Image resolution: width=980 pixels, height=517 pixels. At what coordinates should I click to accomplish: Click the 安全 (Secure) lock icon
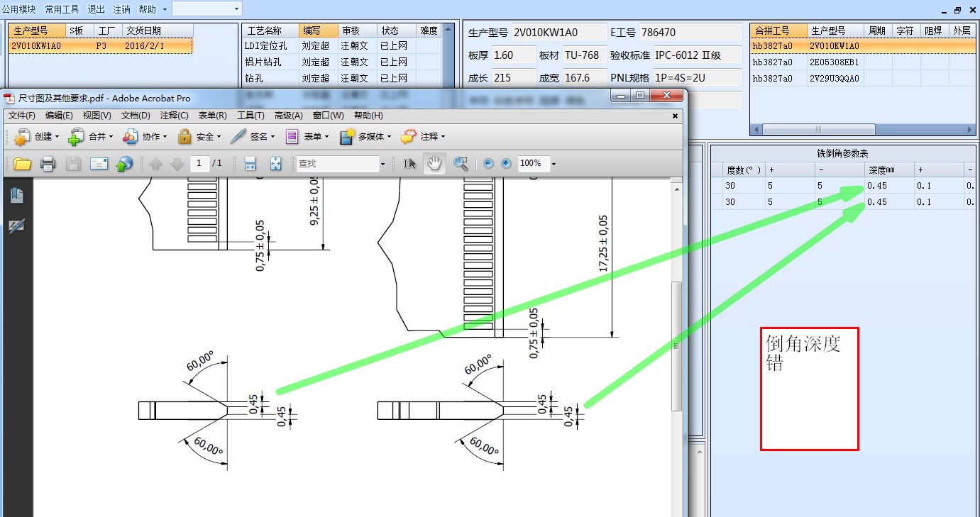[x=185, y=136]
